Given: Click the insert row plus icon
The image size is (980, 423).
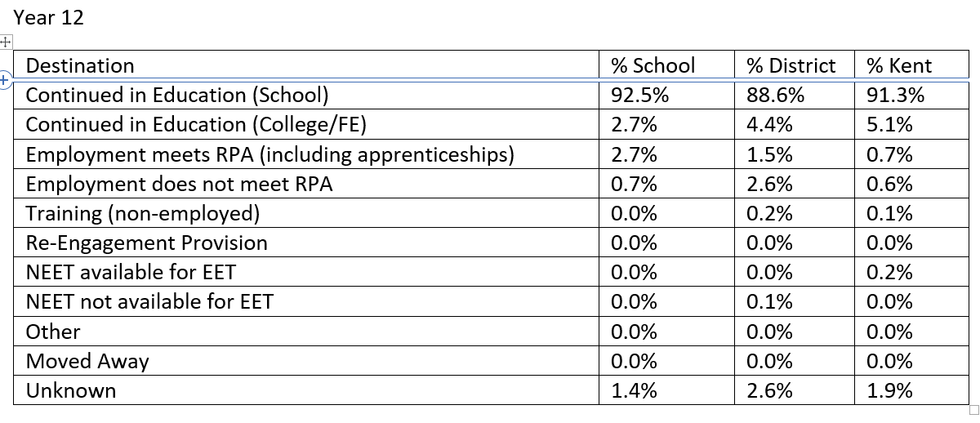Looking at the screenshot, I should [x=5, y=80].
